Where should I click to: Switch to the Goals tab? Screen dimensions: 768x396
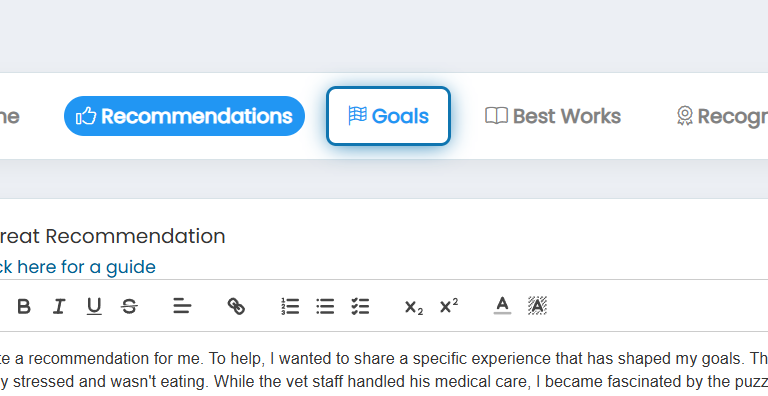click(x=388, y=116)
